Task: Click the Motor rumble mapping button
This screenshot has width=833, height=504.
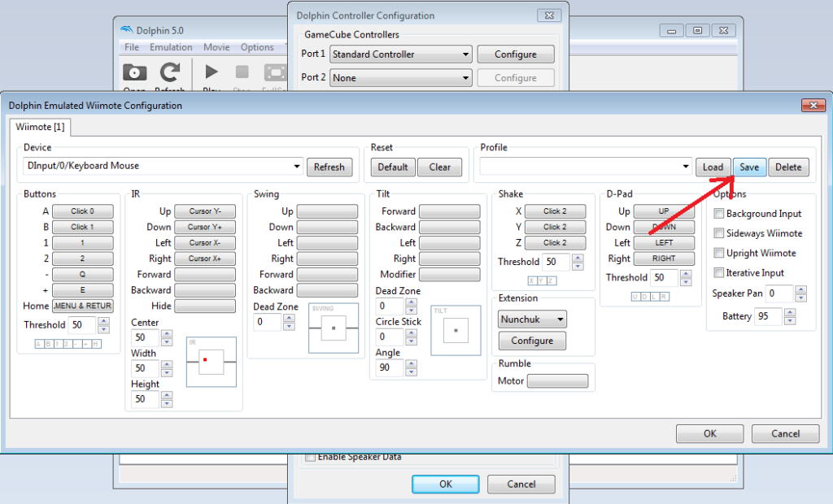Action: tap(557, 381)
